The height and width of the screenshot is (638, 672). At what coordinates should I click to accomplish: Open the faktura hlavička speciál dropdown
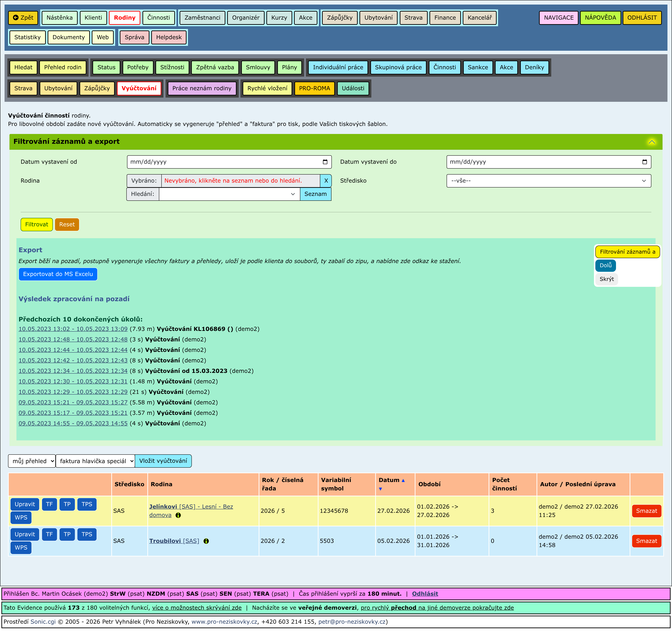pos(95,461)
